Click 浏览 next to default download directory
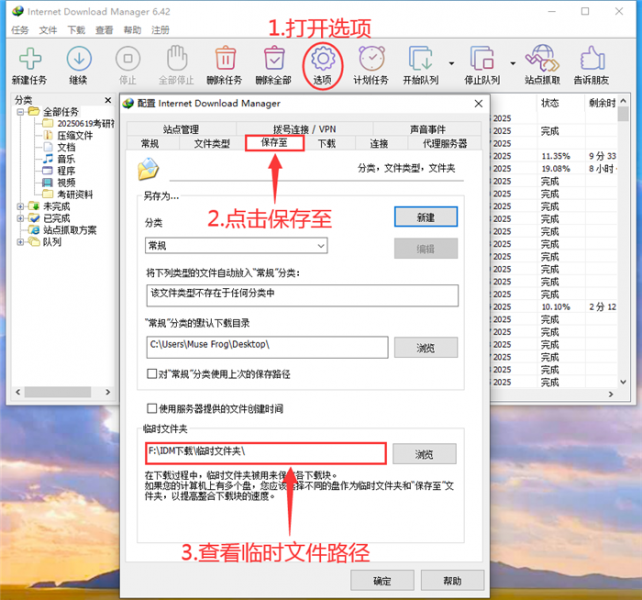 coord(426,348)
